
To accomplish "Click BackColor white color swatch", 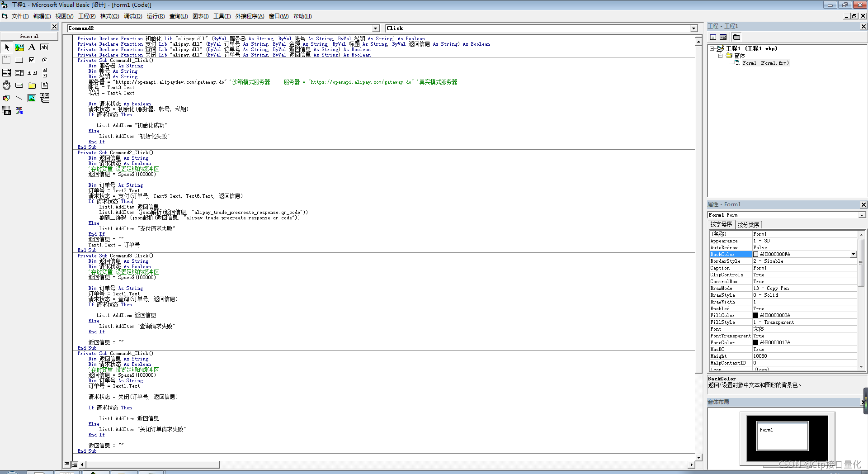I will pyautogui.click(x=755, y=254).
